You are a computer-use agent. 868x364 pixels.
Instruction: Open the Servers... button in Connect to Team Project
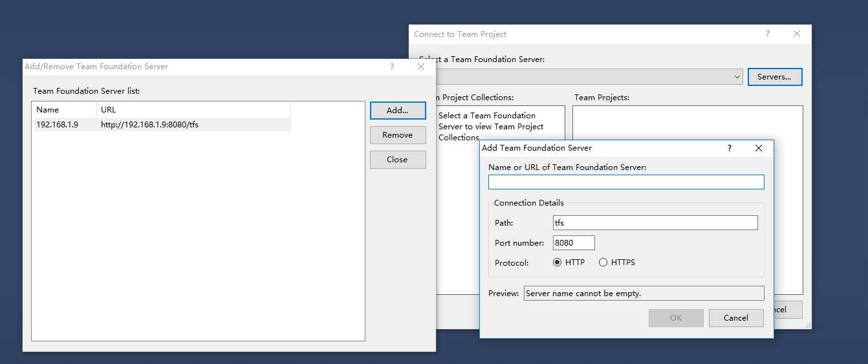(x=775, y=77)
